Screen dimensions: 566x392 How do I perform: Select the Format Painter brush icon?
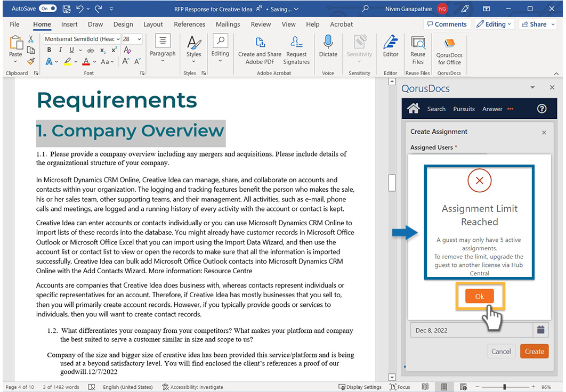click(x=31, y=61)
